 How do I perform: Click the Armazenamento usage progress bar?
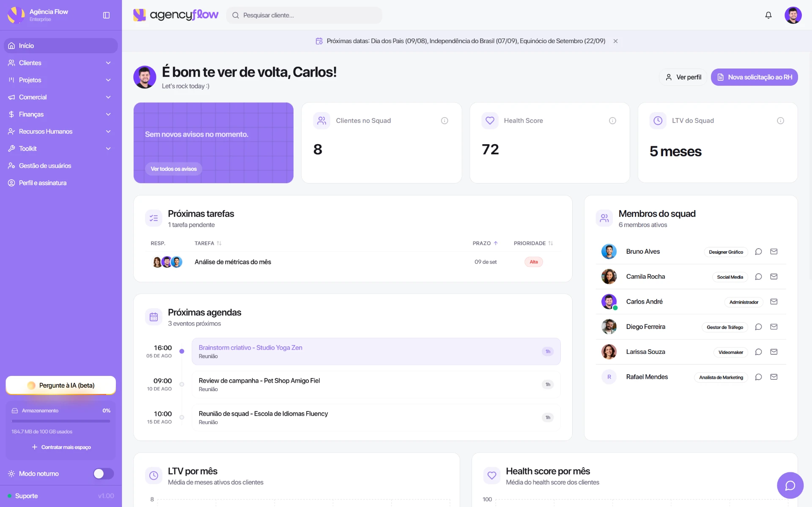coord(60,421)
